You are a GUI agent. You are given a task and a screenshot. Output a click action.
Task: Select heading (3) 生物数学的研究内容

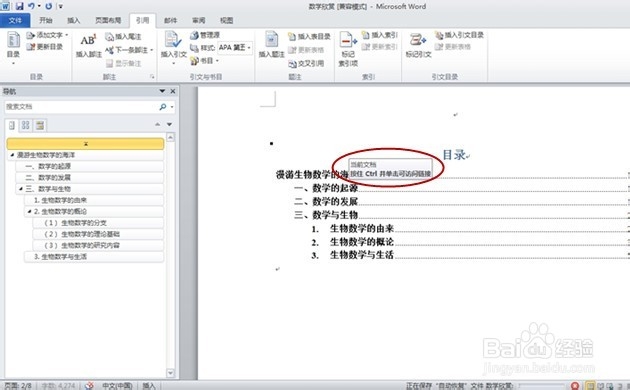pyautogui.click(x=99, y=245)
